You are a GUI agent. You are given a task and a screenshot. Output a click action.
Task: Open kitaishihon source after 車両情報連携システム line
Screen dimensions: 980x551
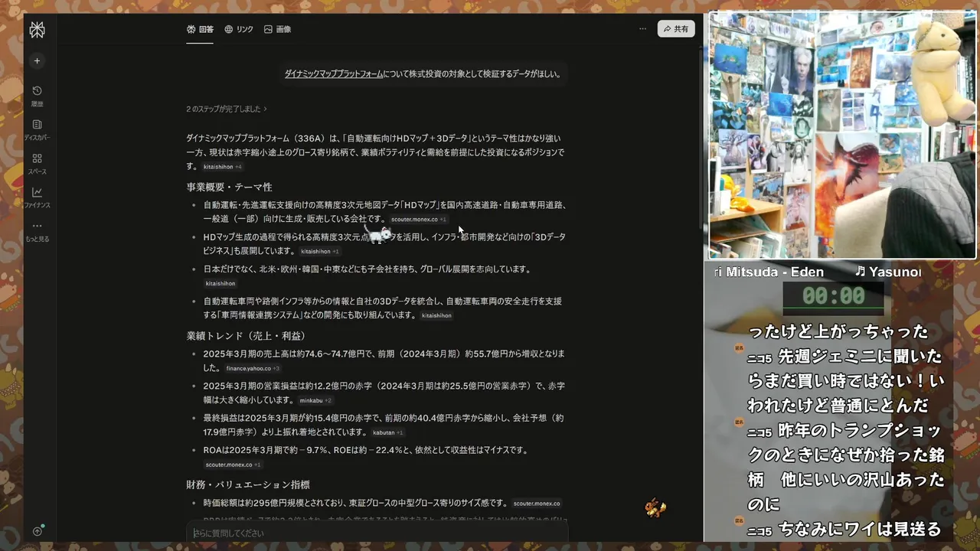click(x=436, y=316)
